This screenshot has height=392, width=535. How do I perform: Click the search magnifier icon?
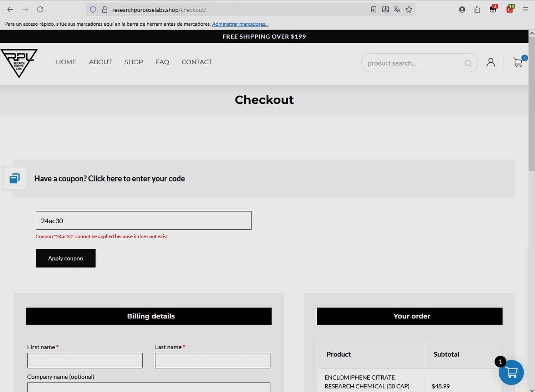click(468, 63)
